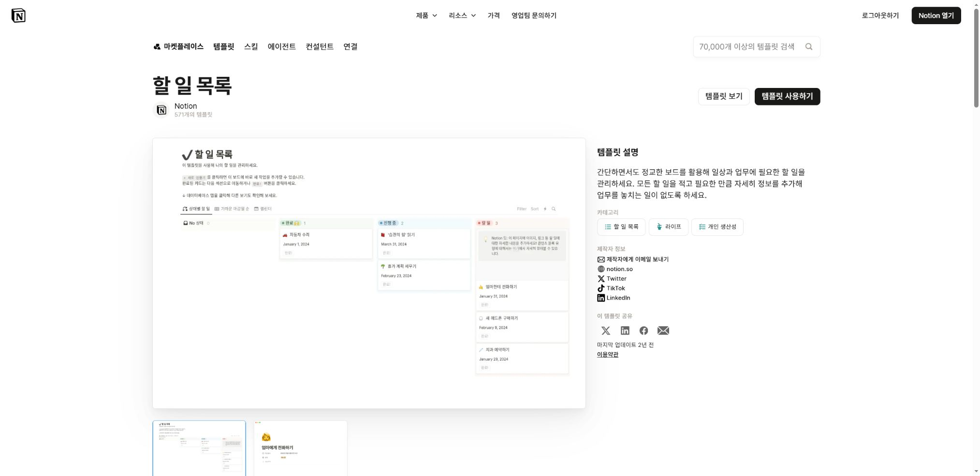Switch to the 에이전트 tab
This screenshot has width=980, height=476.
pos(282,47)
